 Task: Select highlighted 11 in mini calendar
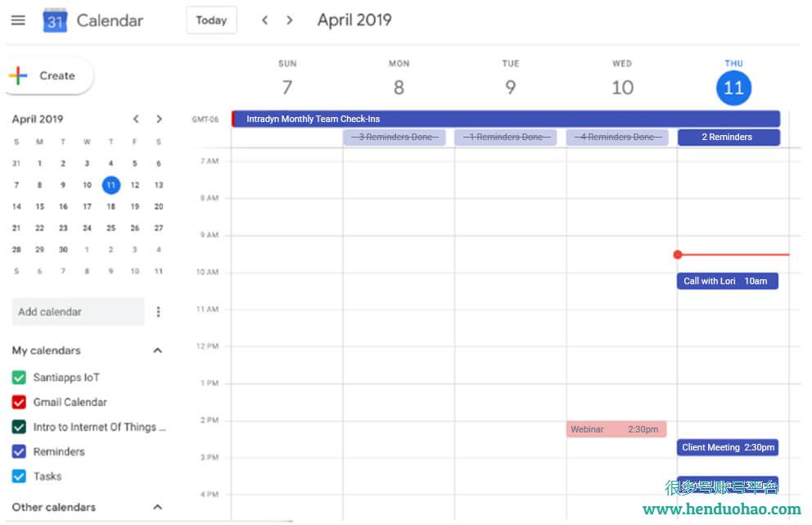(x=111, y=185)
